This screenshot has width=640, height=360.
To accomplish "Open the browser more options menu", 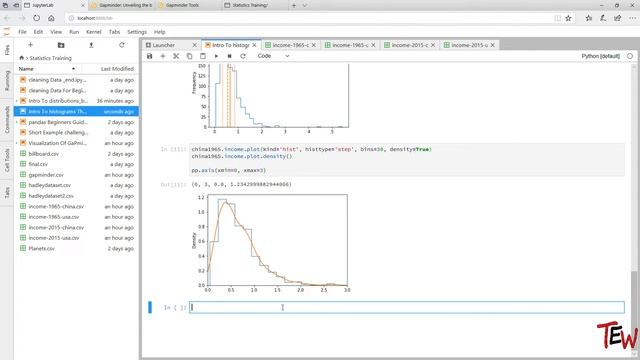I will 632,18.
